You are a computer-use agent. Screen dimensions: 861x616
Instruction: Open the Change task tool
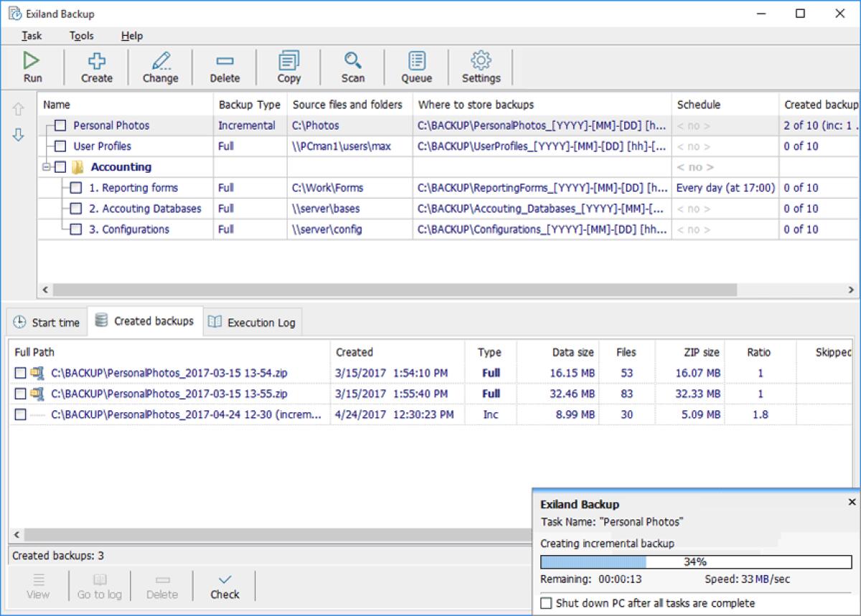coord(160,67)
